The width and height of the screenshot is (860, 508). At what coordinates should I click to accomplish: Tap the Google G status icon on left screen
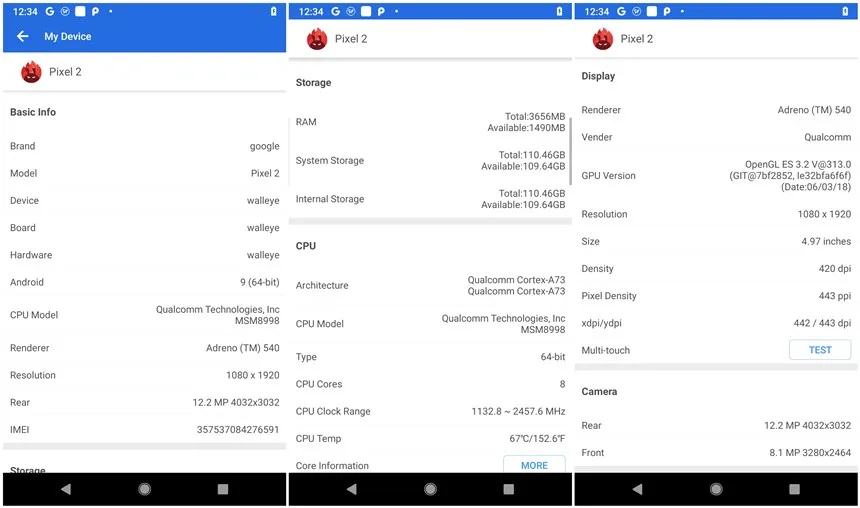coord(49,11)
